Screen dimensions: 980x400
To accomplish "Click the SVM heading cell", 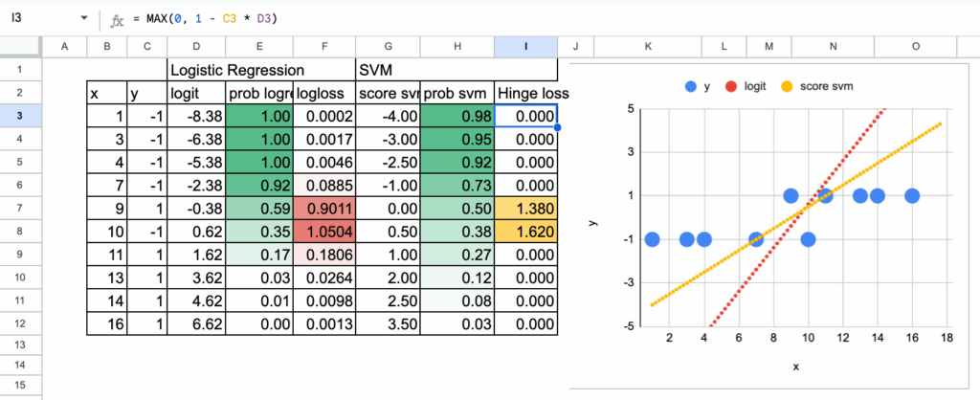I will point(456,70).
